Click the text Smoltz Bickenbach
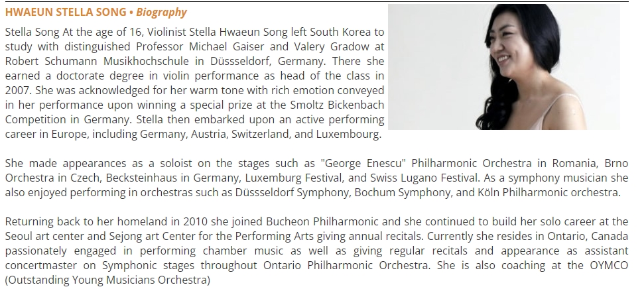Viewport: 644px width, 289px height. tap(337, 105)
